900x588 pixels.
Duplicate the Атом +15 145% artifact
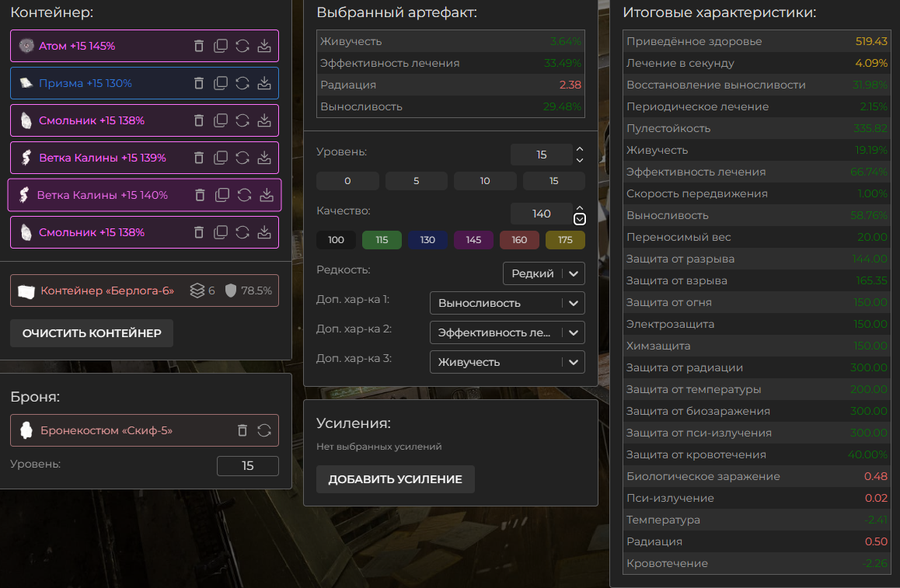click(x=221, y=46)
